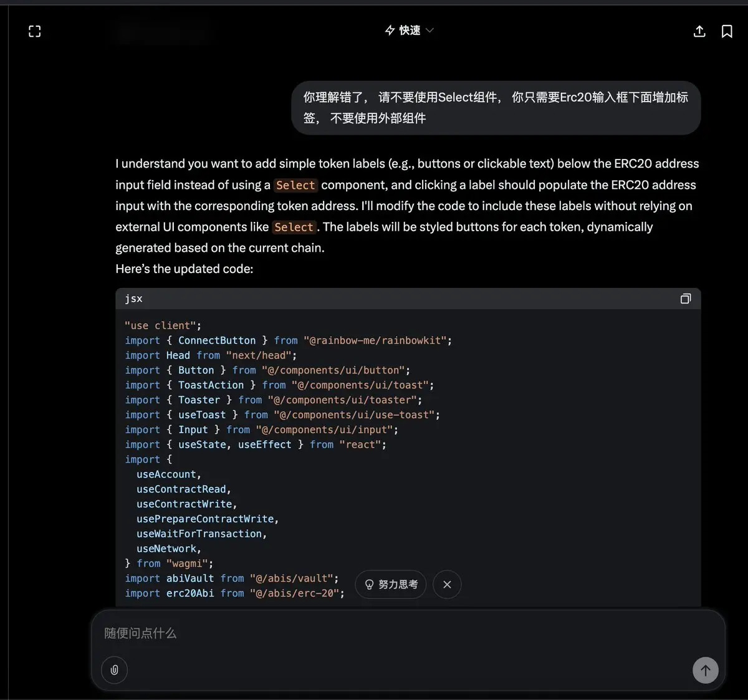Click the Button import line
The height and width of the screenshot is (700, 748).
click(x=267, y=370)
